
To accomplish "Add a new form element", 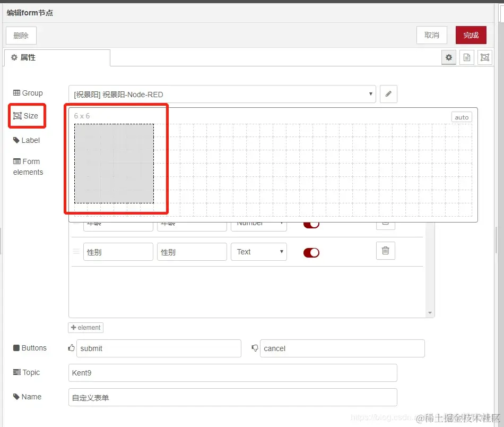I will tap(85, 328).
